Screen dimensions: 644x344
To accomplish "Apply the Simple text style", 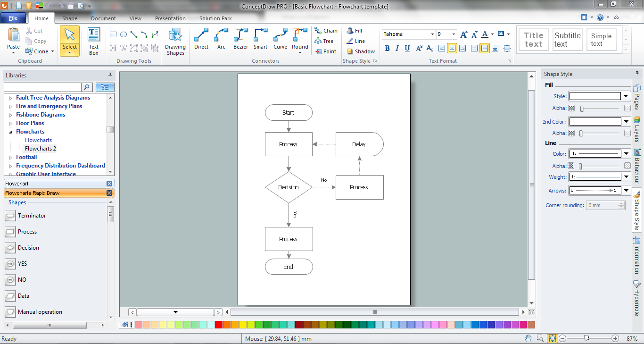I will [602, 40].
